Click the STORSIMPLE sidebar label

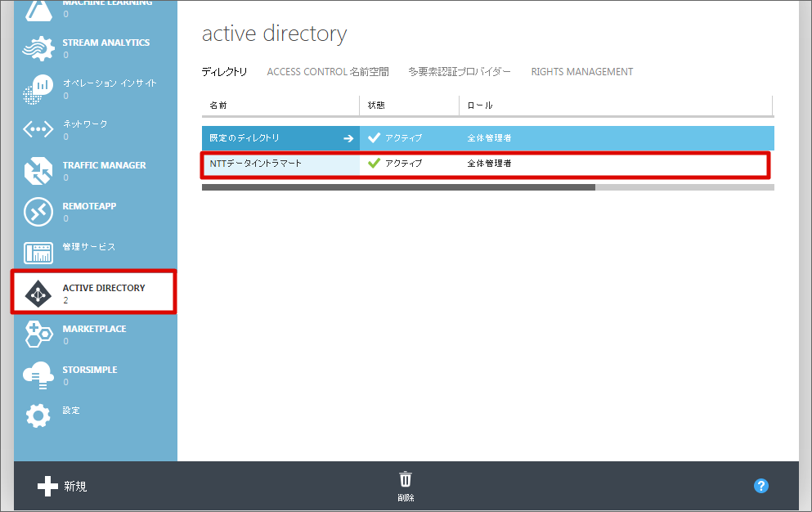tap(90, 370)
